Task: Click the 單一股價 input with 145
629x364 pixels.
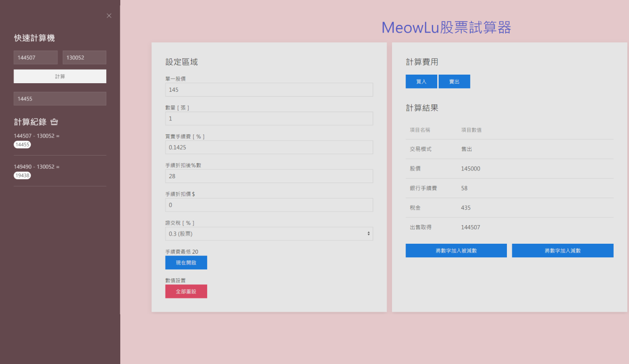Action: tap(269, 90)
